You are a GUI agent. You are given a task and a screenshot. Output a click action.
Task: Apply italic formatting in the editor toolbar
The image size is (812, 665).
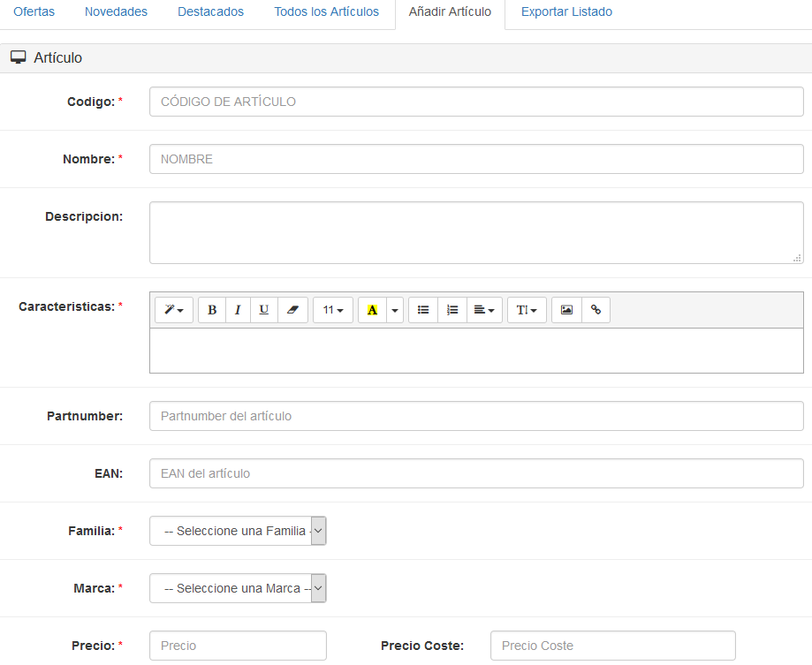point(238,310)
